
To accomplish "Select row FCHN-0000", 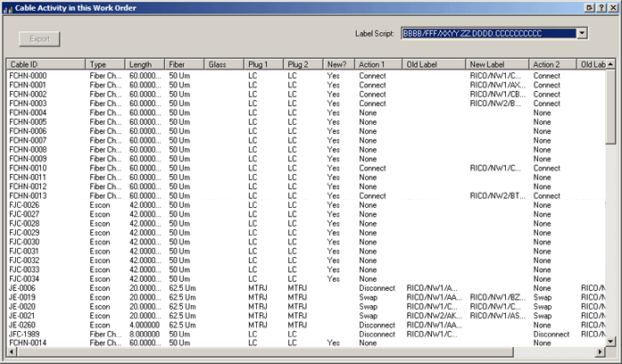I will tap(306, 75).
